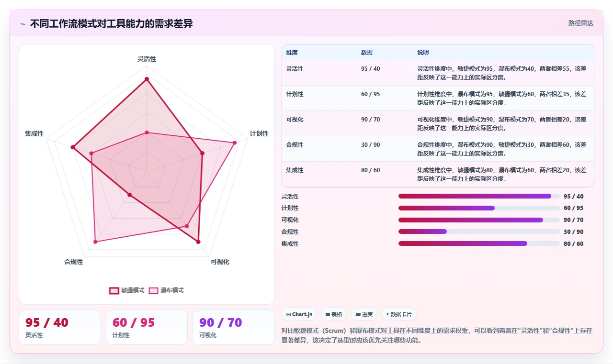This screenshot has height=364, width=613.
Task: Click the 瀑布模式 data point on 合规性 axis
Action: 95,242
